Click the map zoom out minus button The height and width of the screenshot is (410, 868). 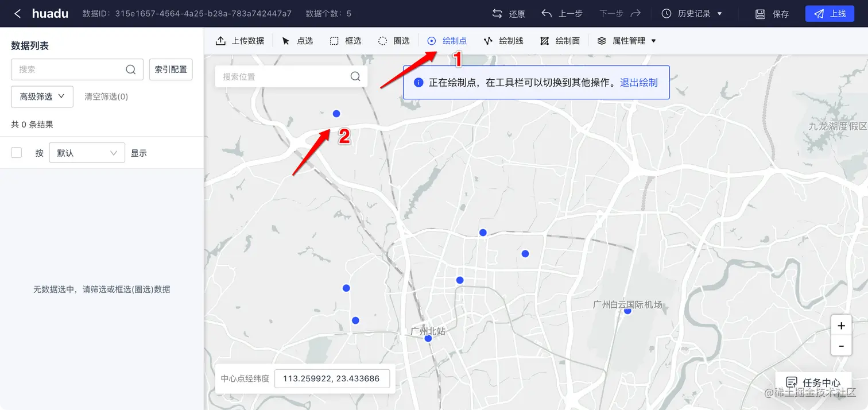841,346
